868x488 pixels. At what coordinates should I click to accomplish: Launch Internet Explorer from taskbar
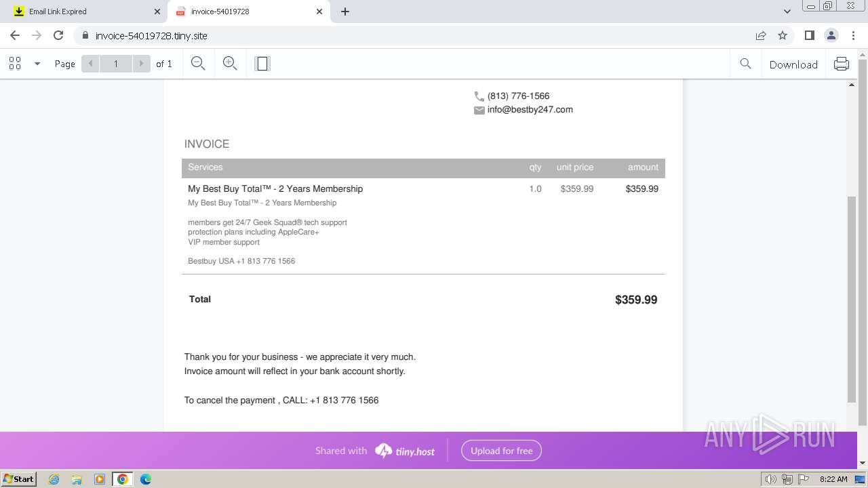coord(54,479)
